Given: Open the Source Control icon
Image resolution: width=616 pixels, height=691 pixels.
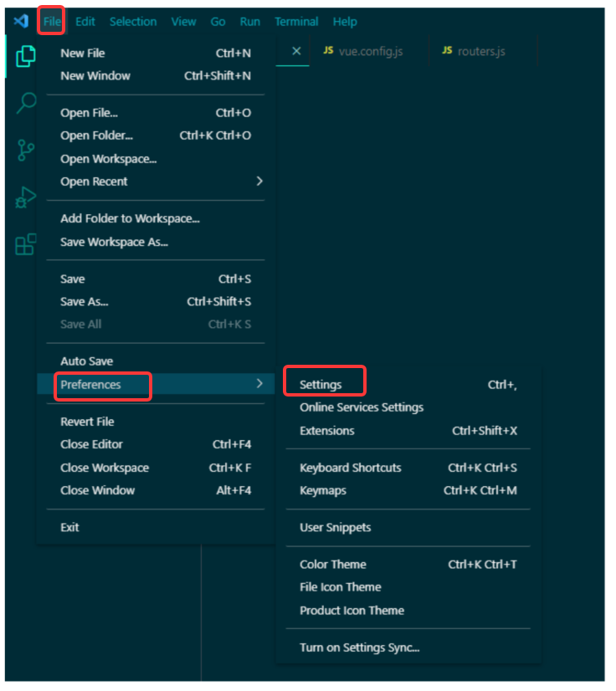Looking at the screenshot, I should (24, 151).
